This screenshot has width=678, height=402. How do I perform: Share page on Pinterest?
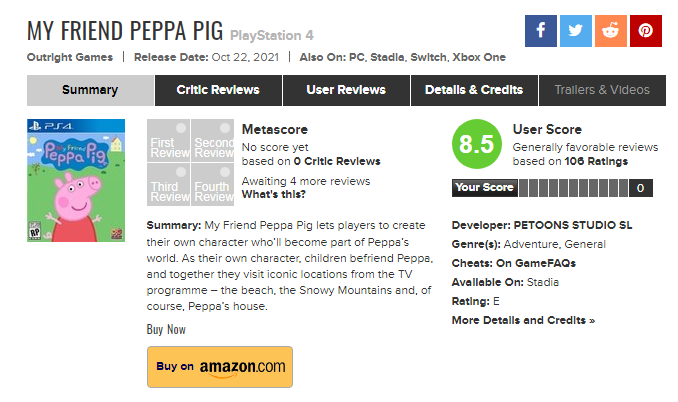[x=645, y=30]
